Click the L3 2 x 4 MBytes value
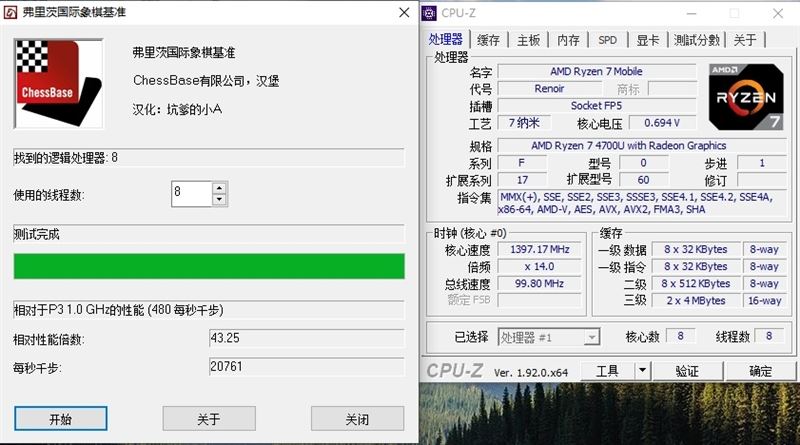Image resolution: width=800 pixels, height=445 pixels. [695, 301]
